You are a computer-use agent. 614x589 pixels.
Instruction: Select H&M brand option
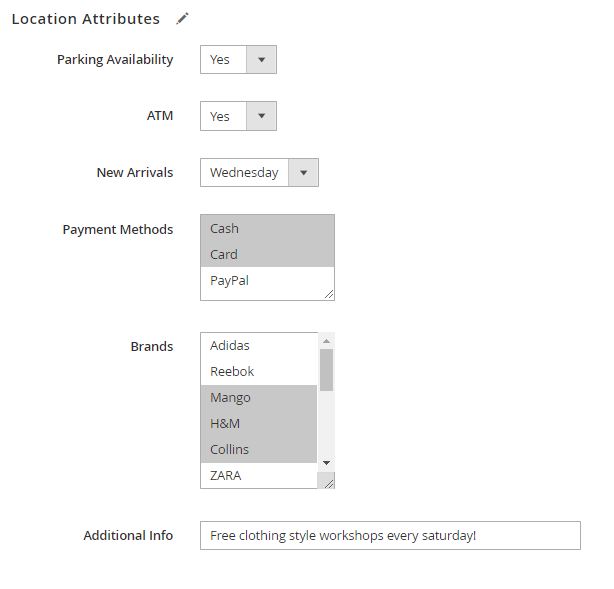click(258, 424)
